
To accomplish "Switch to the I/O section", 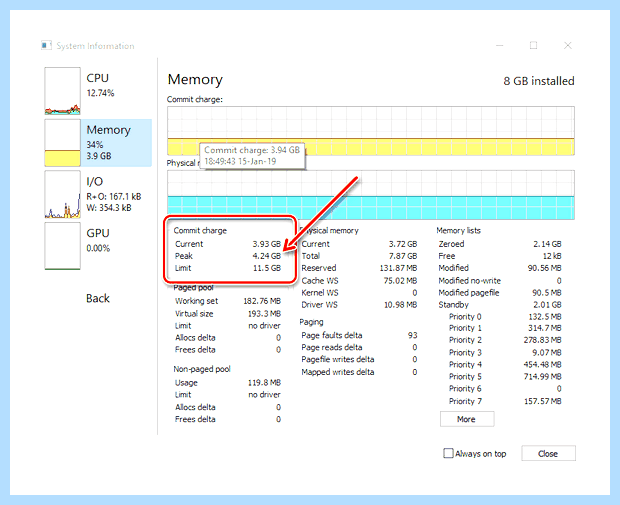I will (x=98, y=194).
